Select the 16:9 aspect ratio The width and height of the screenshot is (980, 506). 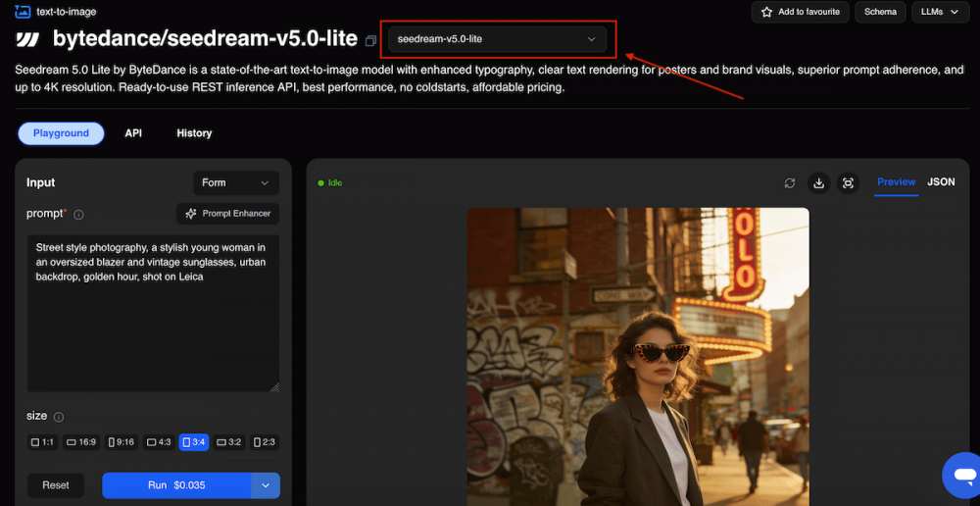(x=81, y=442)
